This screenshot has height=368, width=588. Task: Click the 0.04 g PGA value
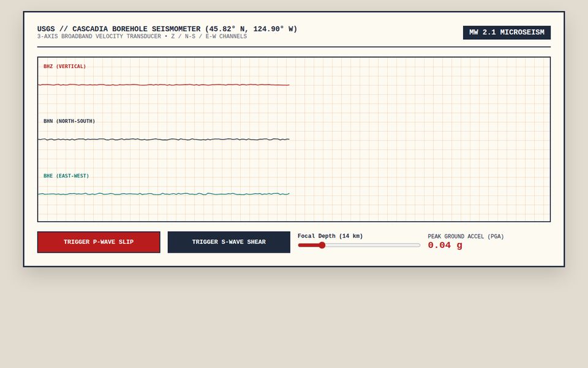point(445,245)
